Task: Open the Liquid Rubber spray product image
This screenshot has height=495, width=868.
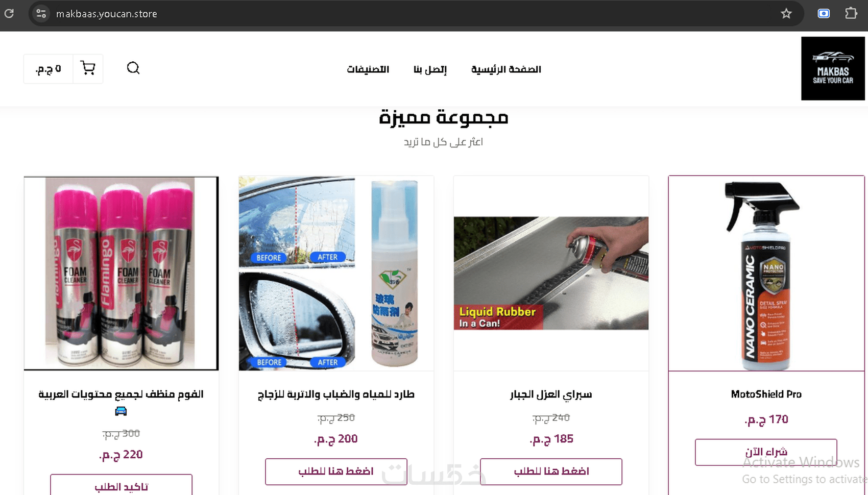Action: click(x=551, y=274)
